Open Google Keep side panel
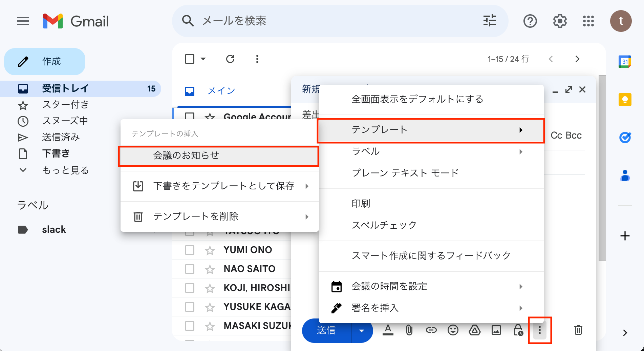This screenshot has width=644, height=351. pos(625,100)
